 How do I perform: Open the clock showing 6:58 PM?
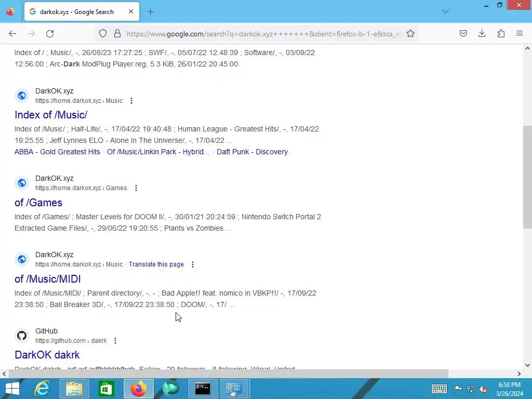click(509, 389)
